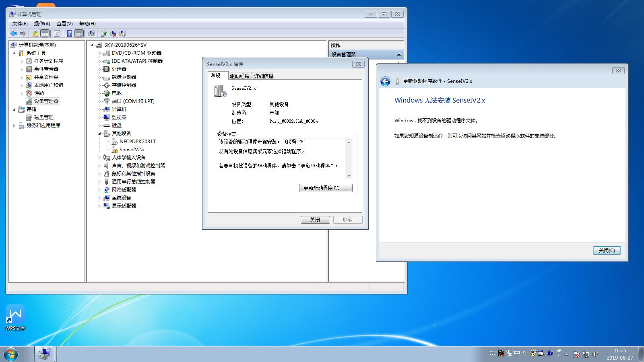Toggle the Show/Hide Action Pane toolbar icon
Screen dimensions: 644x362
79,33
